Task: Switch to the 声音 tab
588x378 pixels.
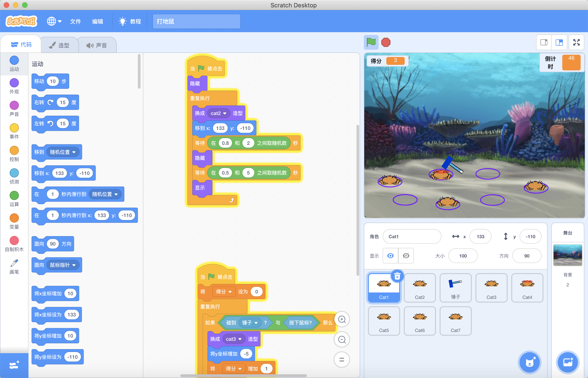Action: (x=97, y=45)
